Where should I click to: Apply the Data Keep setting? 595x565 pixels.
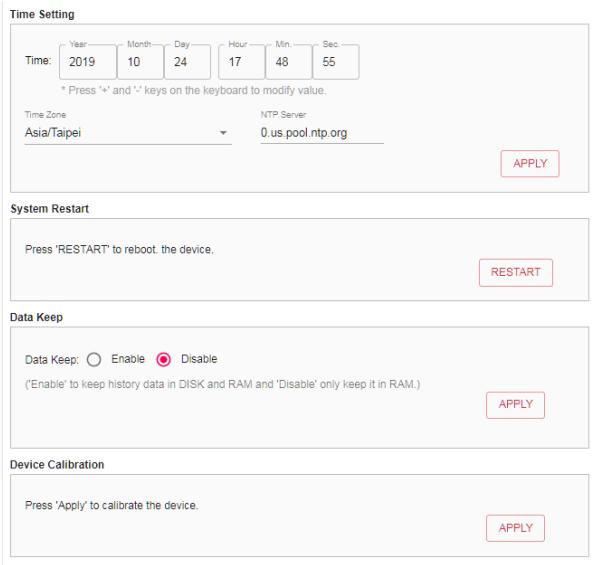tap(515, 404)
